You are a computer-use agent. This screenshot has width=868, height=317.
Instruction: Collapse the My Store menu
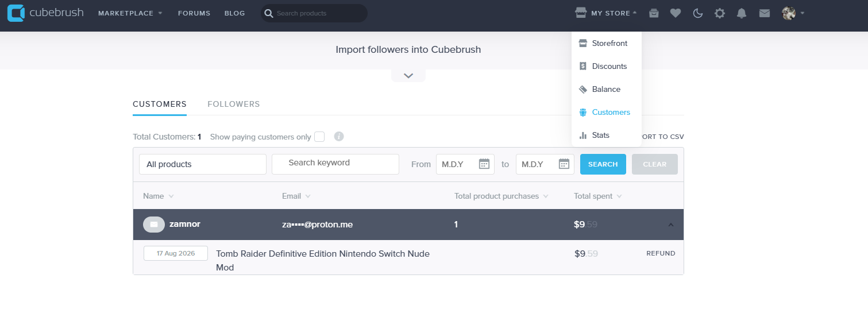(x=606, y=13)
